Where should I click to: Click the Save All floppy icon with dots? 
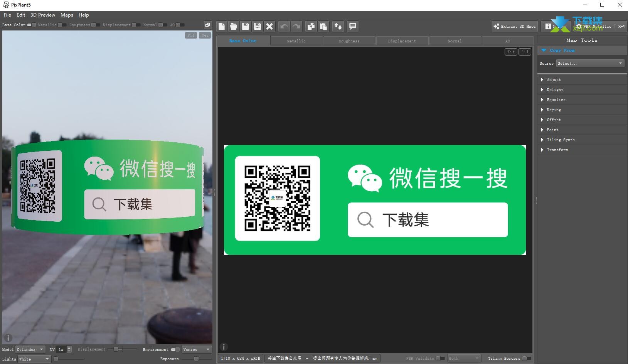(258, 26)
